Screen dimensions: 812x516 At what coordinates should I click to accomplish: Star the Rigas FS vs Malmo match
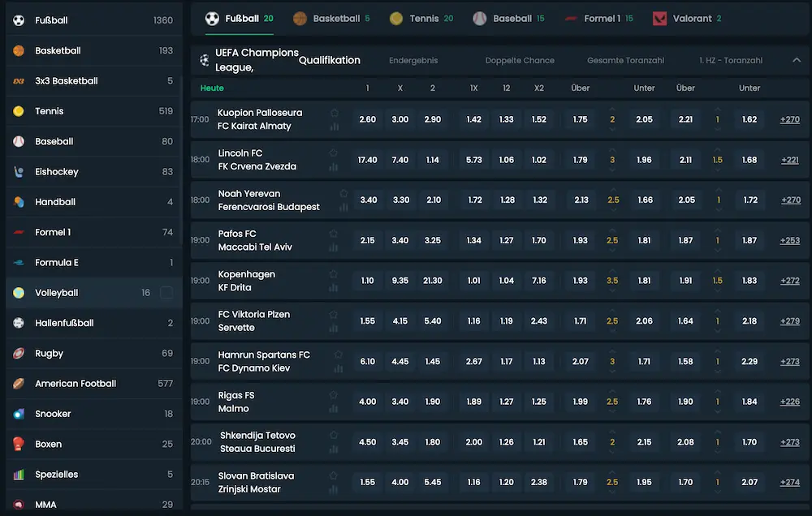pos(334,395)
